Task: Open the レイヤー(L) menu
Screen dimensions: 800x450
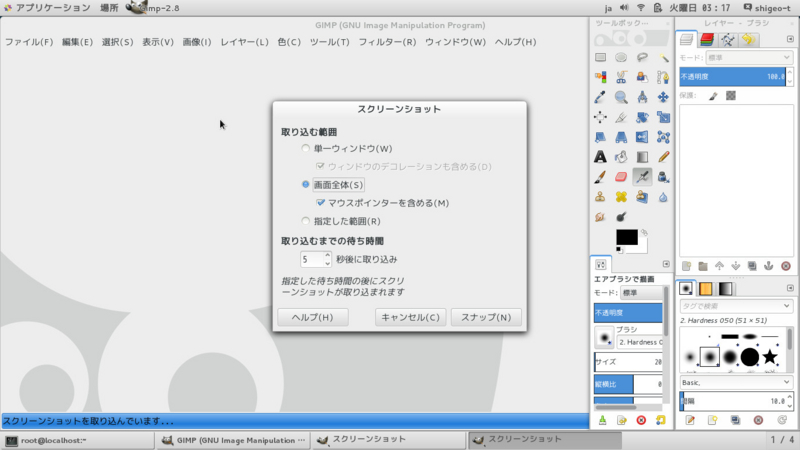Action: 244,42
